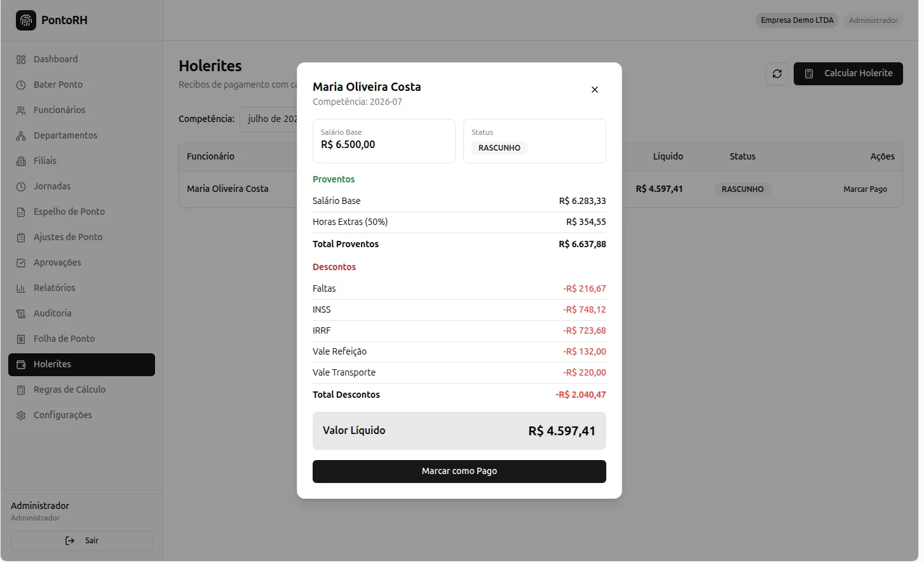Screen dimensions: 924x563
Task: Click RASCUNHO status badge in the table
Action: click(742, 189)
